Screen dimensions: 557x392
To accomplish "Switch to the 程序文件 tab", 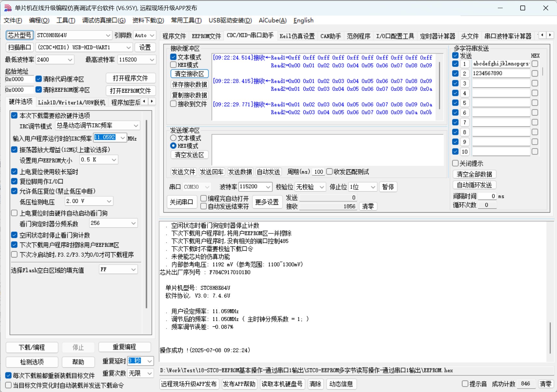I will pos(174,36).
